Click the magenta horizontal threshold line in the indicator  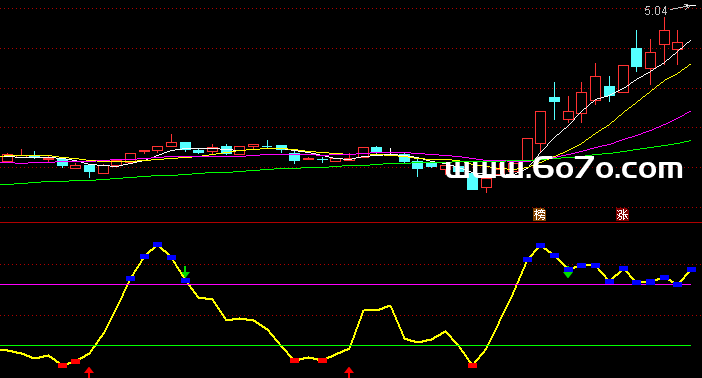click(345, 284)
